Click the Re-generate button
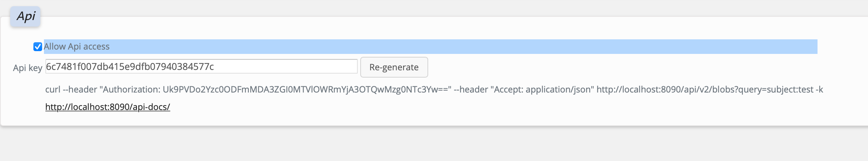 coord(394,67)
